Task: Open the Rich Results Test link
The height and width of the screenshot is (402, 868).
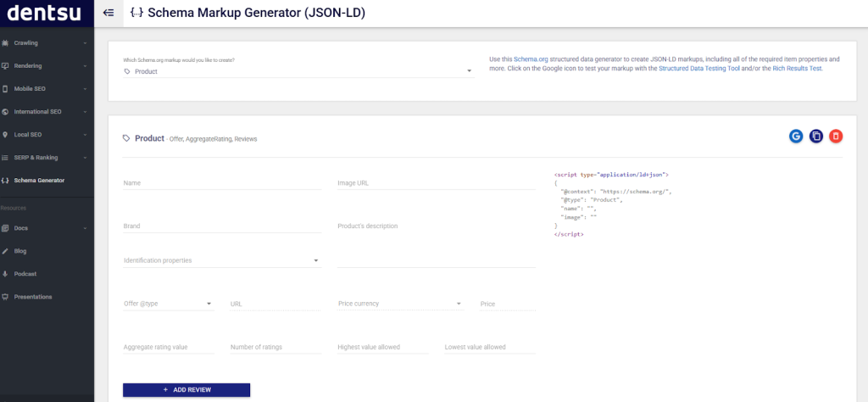Action: [x=796, y=68]
